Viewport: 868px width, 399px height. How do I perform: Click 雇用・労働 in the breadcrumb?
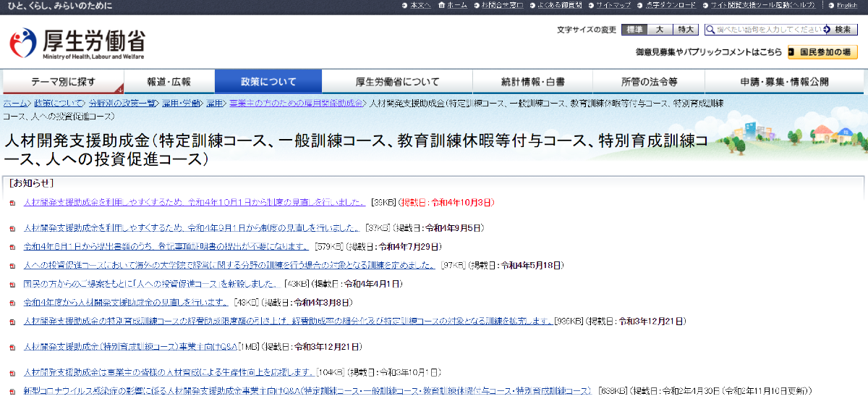click(182, 104)
